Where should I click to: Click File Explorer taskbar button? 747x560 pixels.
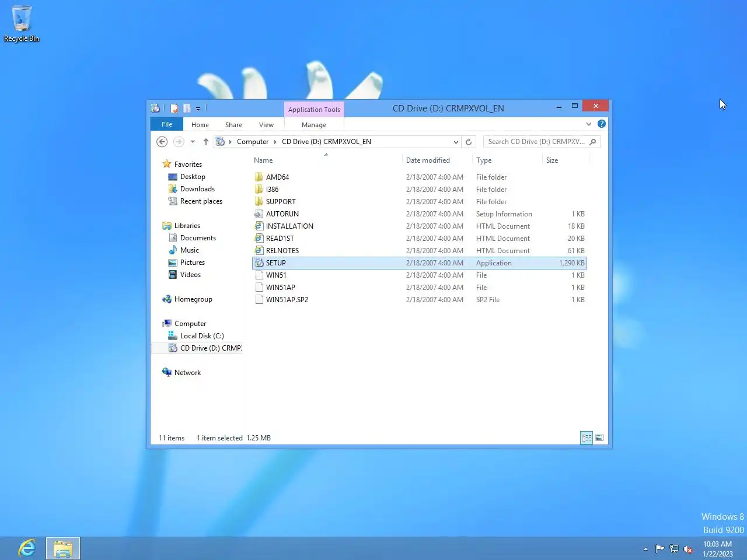point(62,548)
